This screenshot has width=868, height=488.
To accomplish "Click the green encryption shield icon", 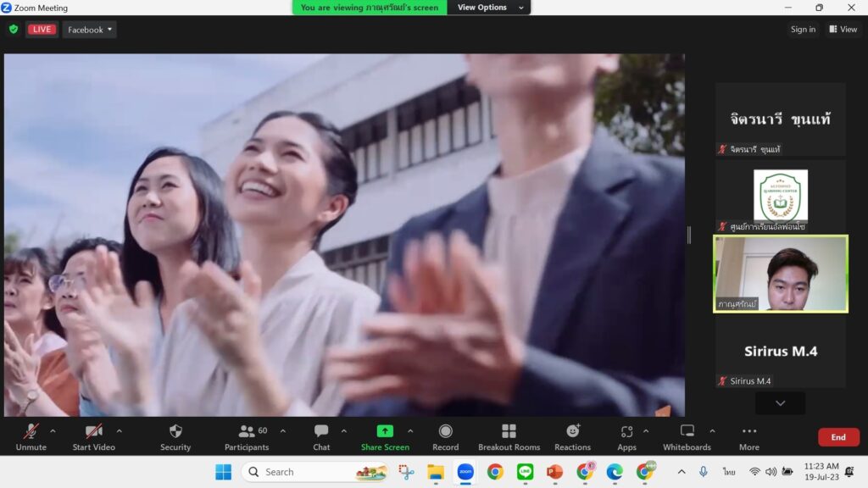I will (x=14, y=30).
